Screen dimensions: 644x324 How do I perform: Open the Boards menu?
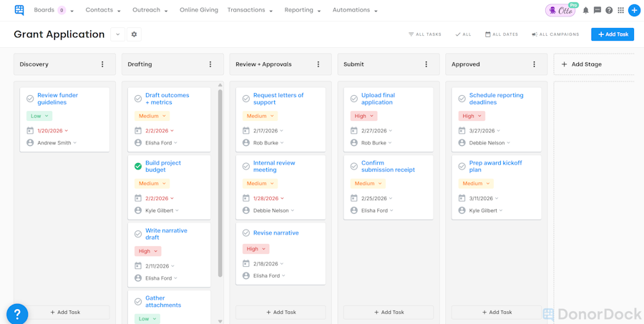[54, 10]
